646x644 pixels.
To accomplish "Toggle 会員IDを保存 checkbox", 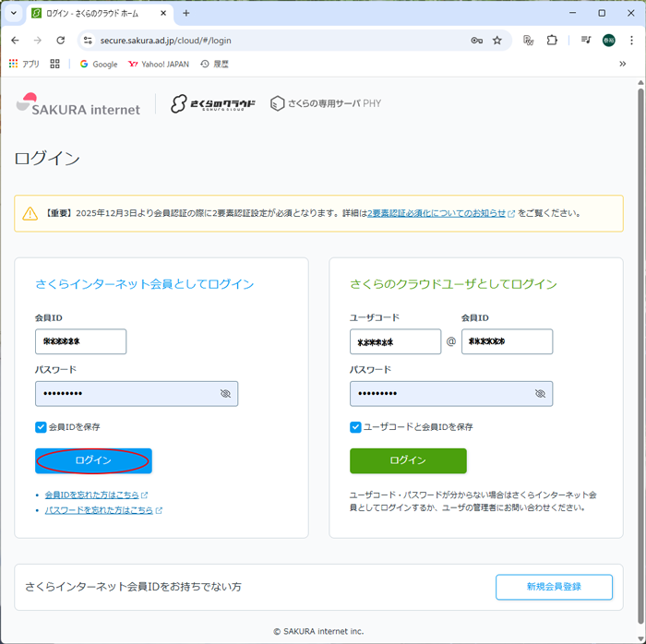I will pos(41,427).
